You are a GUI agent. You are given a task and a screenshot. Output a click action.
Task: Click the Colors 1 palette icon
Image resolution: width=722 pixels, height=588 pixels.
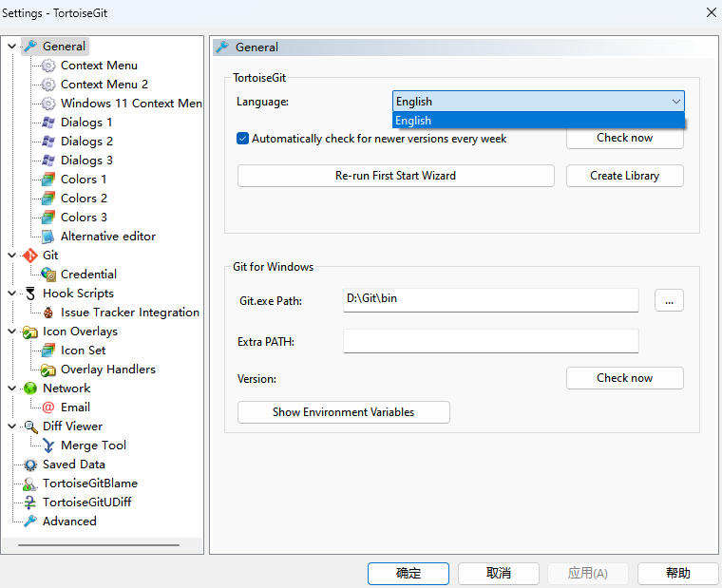48,180
